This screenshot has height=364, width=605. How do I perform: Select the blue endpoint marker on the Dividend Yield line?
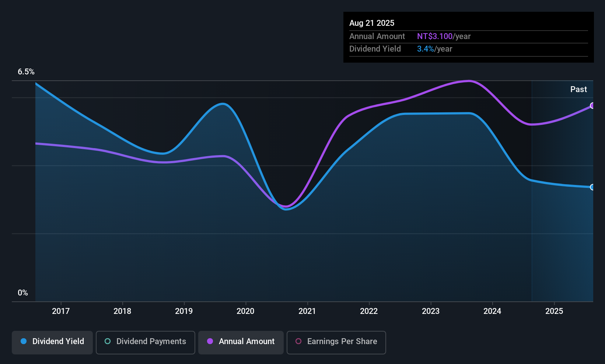592,188
